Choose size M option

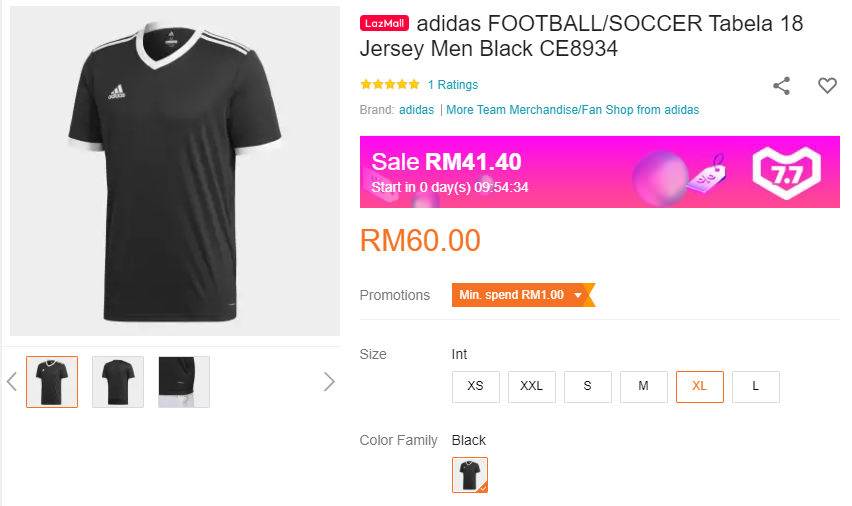click(x=644, y=386)
